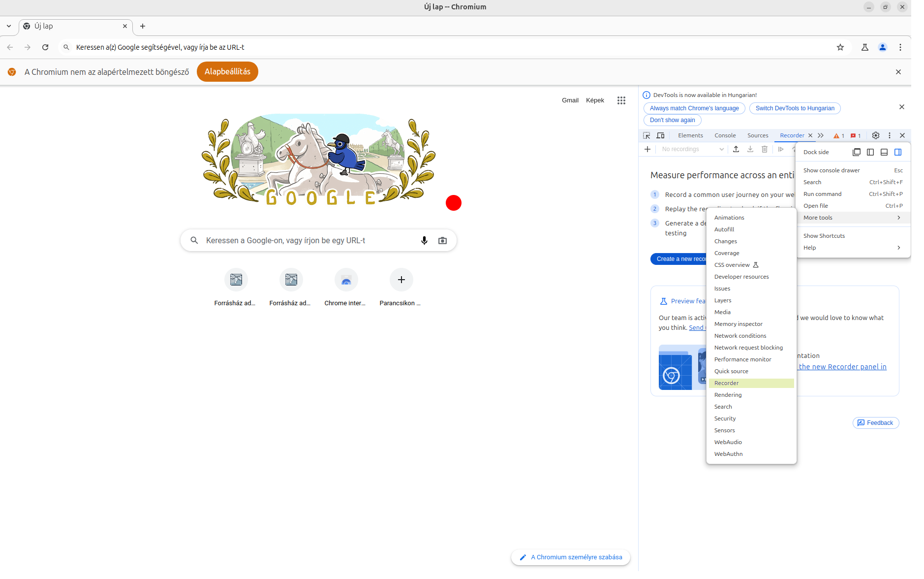Dismiss the default browser infobar
The height and width of the screenshot is (579, 924).
click(898, 72)
